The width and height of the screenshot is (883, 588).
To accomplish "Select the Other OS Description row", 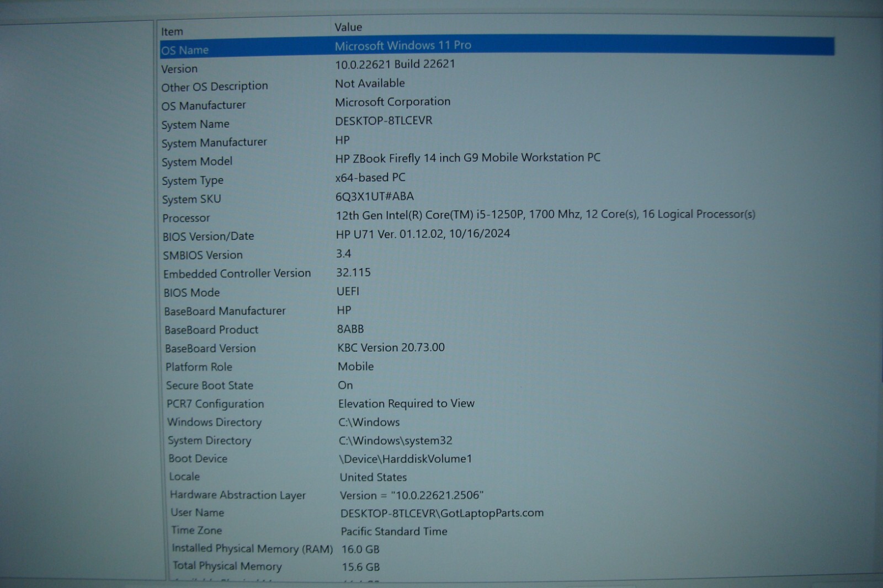I will click(x=215, y=87).
